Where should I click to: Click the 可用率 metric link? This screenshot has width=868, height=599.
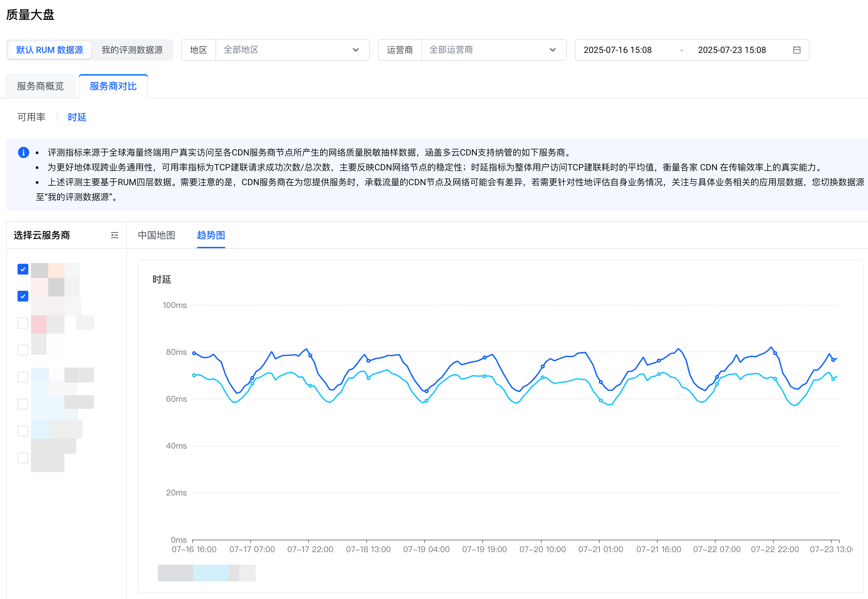pyautogui.click(x=31, y=117)
